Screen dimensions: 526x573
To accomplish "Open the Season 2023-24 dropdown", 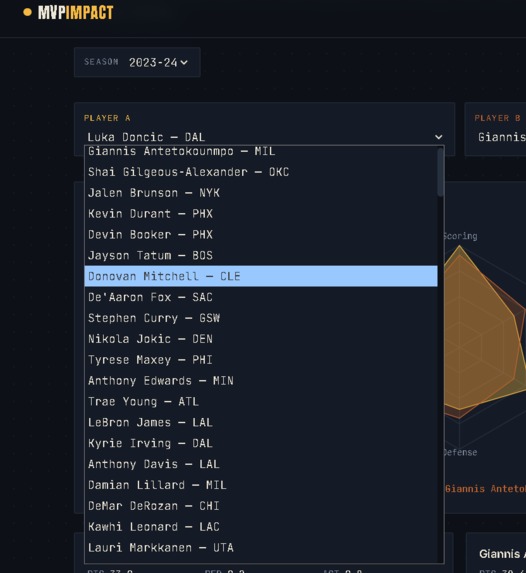I will 158,62.
